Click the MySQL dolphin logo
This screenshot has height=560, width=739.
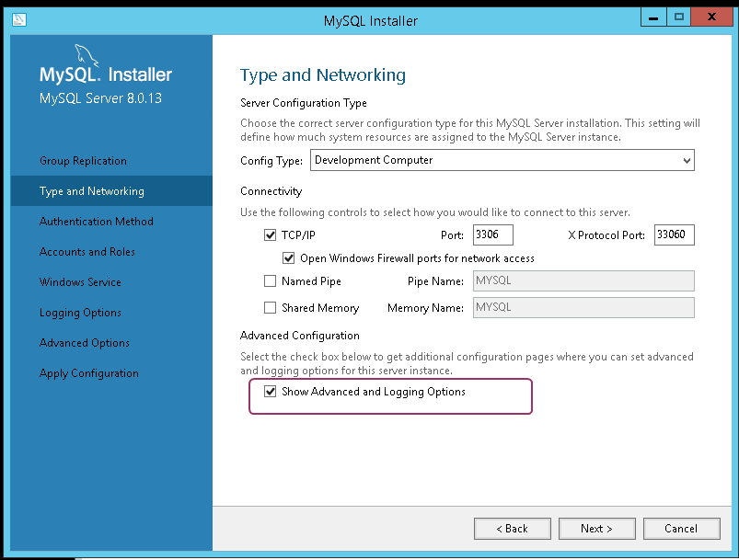[x=87, y=55]
